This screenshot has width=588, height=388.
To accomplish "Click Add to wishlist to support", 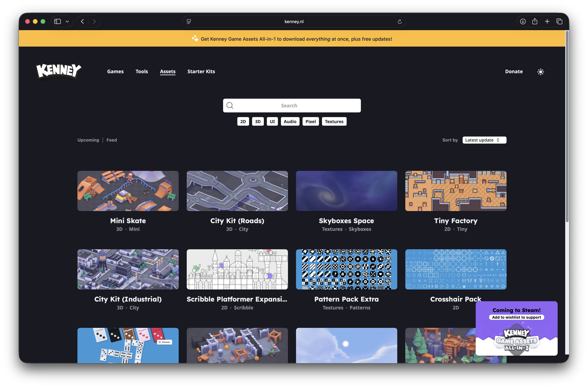I will 516,317.
